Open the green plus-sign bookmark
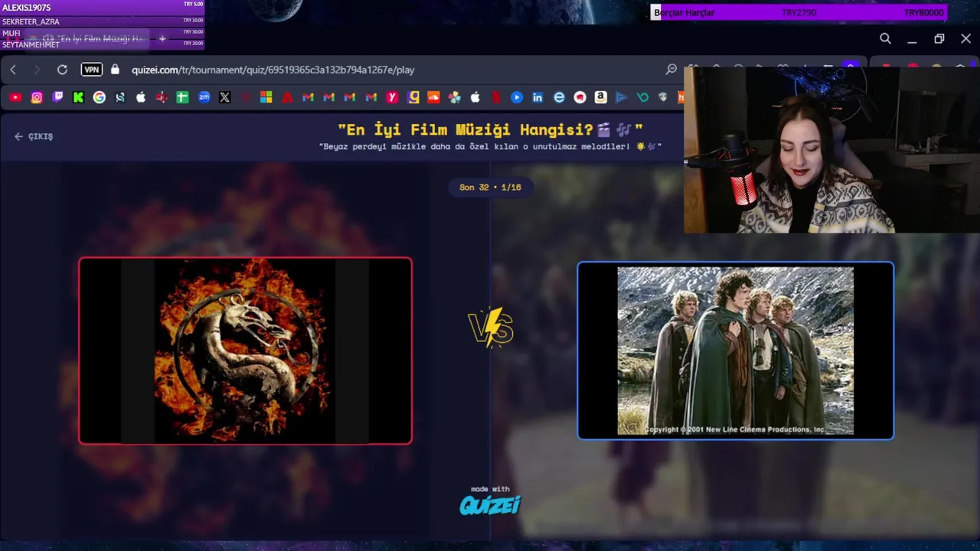The image size is (980, 551). [x=182, y=97]
